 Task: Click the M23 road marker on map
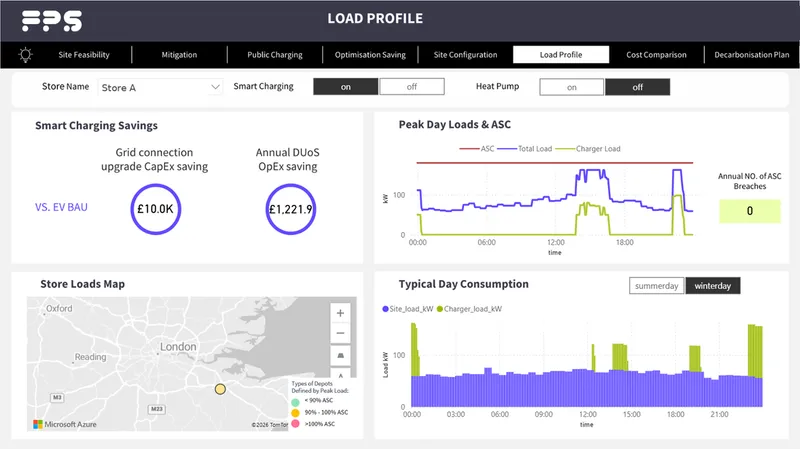coord(157,409)
